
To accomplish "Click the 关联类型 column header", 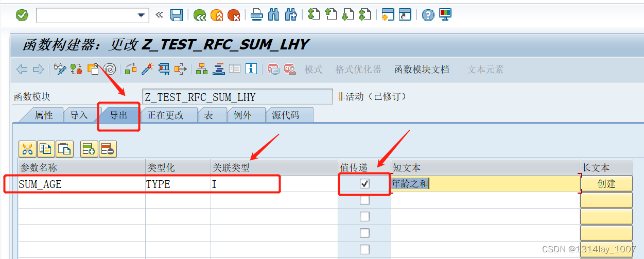I will 274,167.
